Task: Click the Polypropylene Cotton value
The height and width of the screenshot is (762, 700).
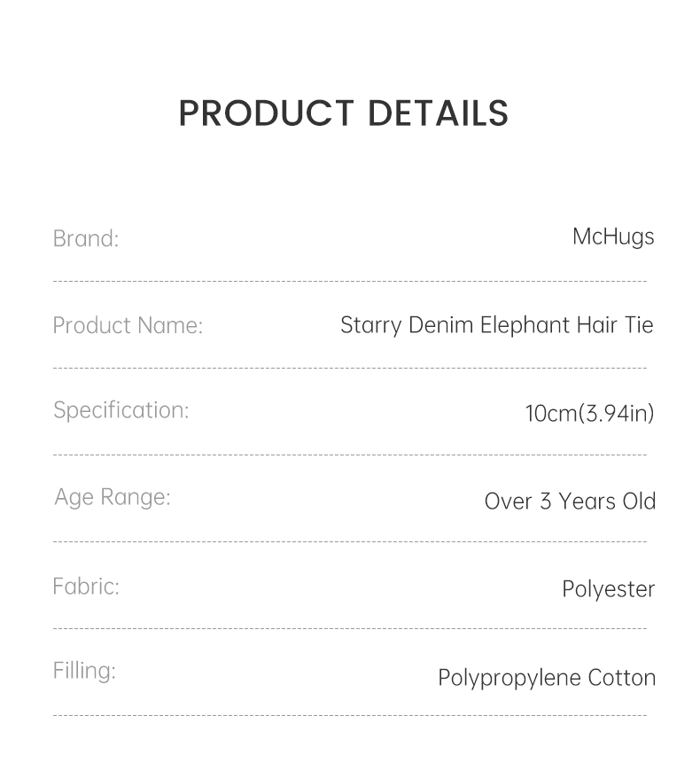Action: (x=547, y=678)
